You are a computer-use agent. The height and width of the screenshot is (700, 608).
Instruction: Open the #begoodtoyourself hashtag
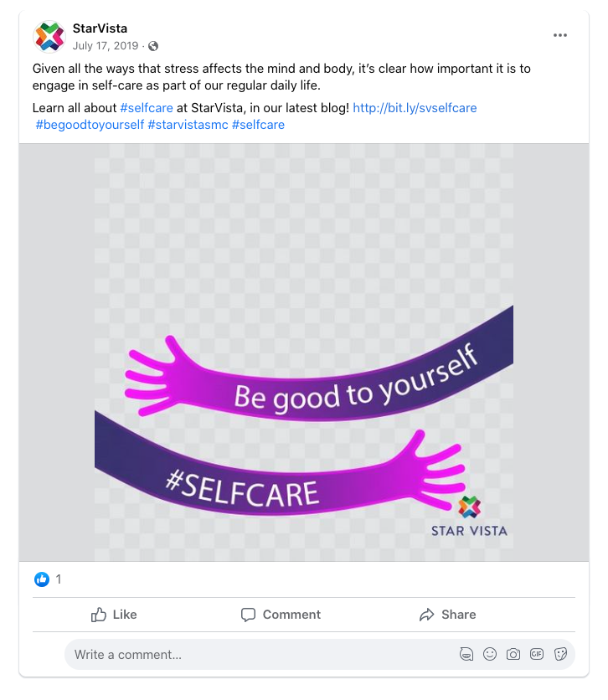(x=90, y=125)
